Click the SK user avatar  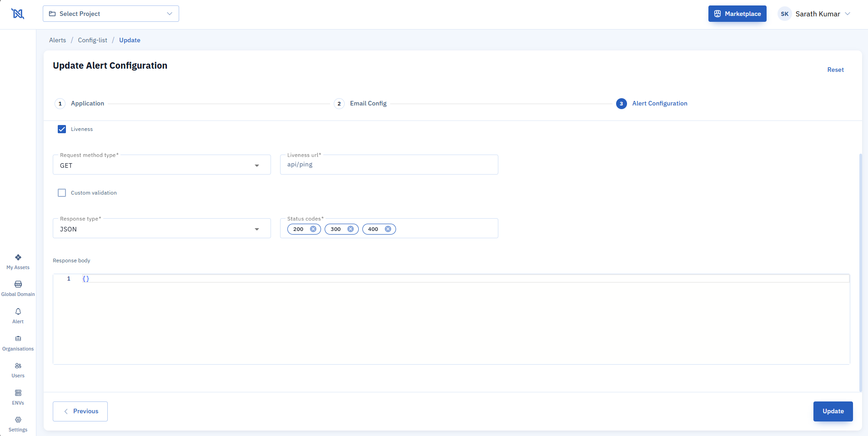pos(785,14)
